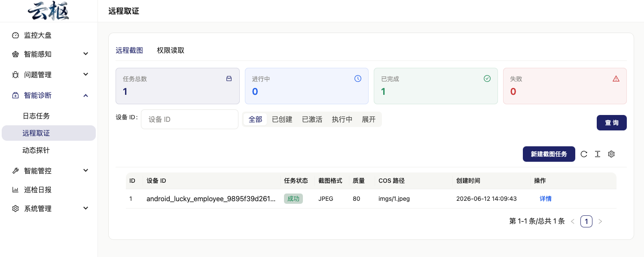Select the 已激活 status filter
The width and height of the screenshot is (644, 257).
pos(312,119)
